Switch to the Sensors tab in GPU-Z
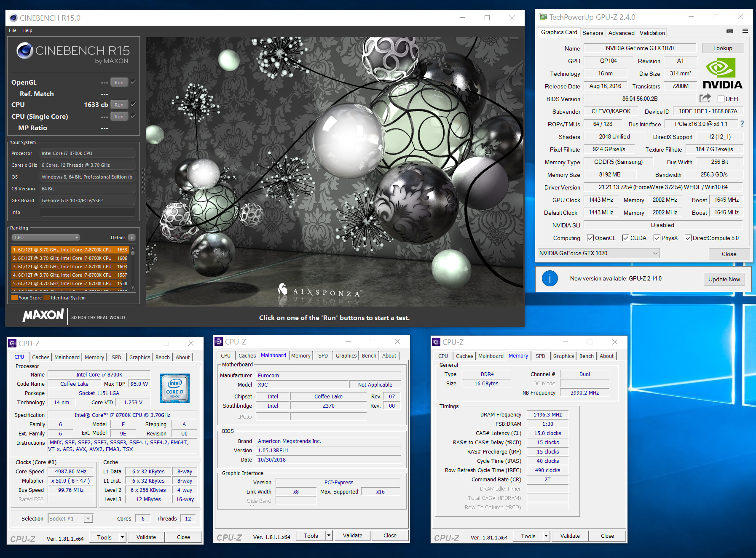The image size is (756, 558). (x=592, y=33)
